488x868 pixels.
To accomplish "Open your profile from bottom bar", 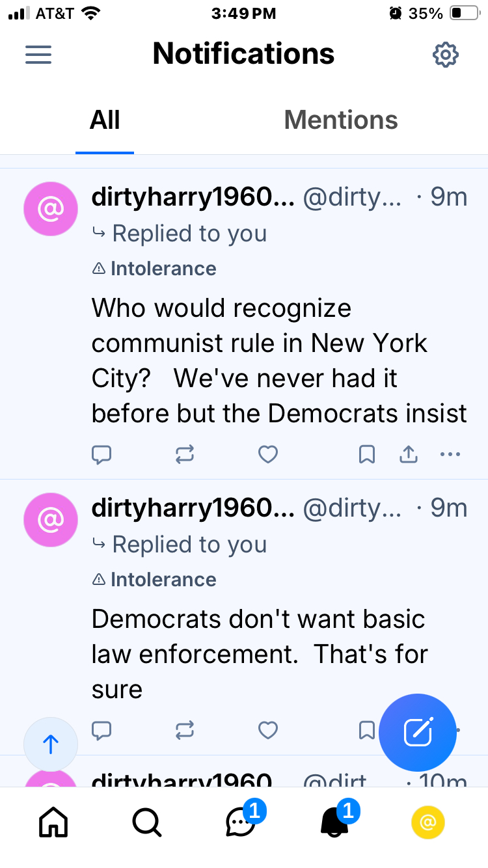I will coord(428,824).
